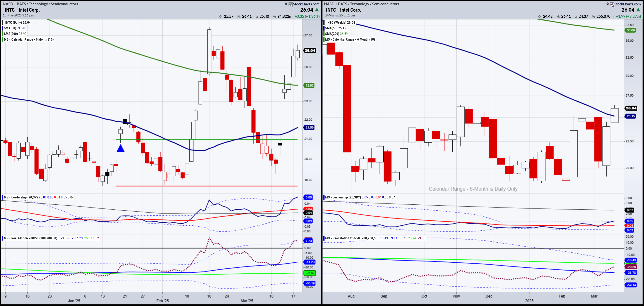Click the green 36.69 SMA tag on the weekly axis
Screen dimensions: 644x306
[631, 30]
